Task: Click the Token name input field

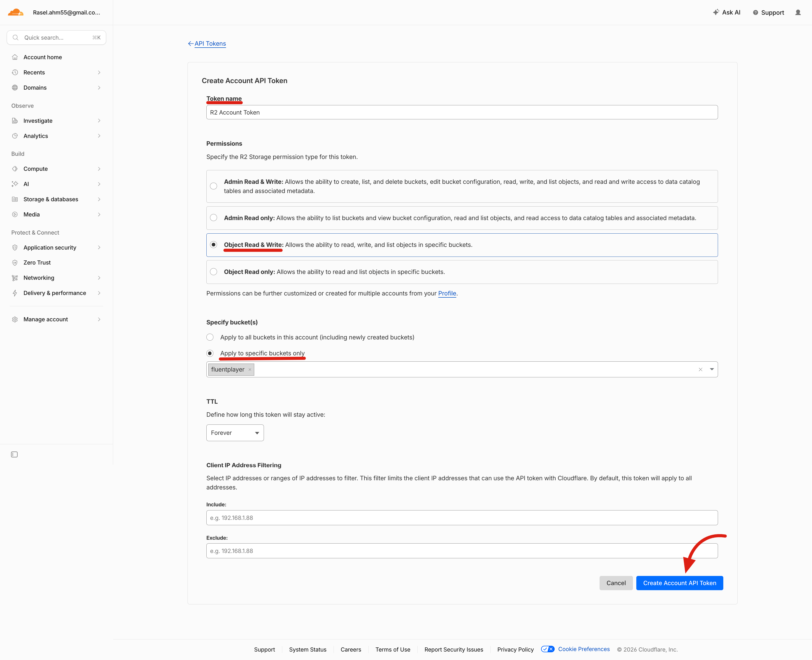Action: (x=462, y=112)
